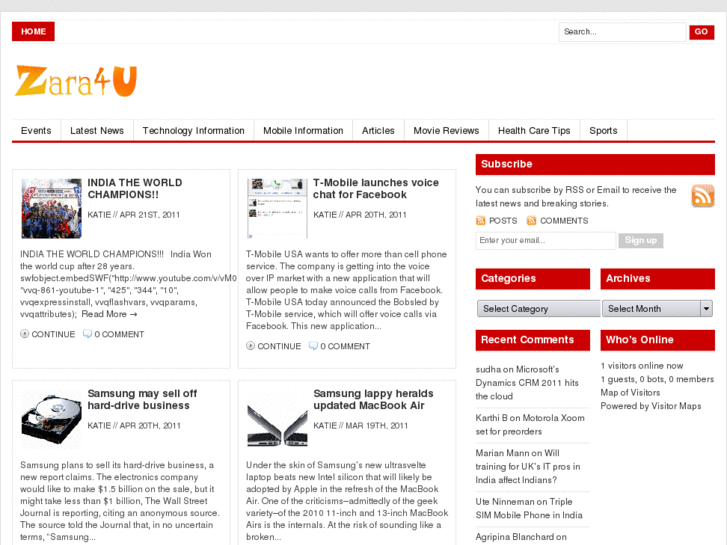Click the '1 visitors online now' text
The width and height of the screenshot is (727, 545).
642,365
